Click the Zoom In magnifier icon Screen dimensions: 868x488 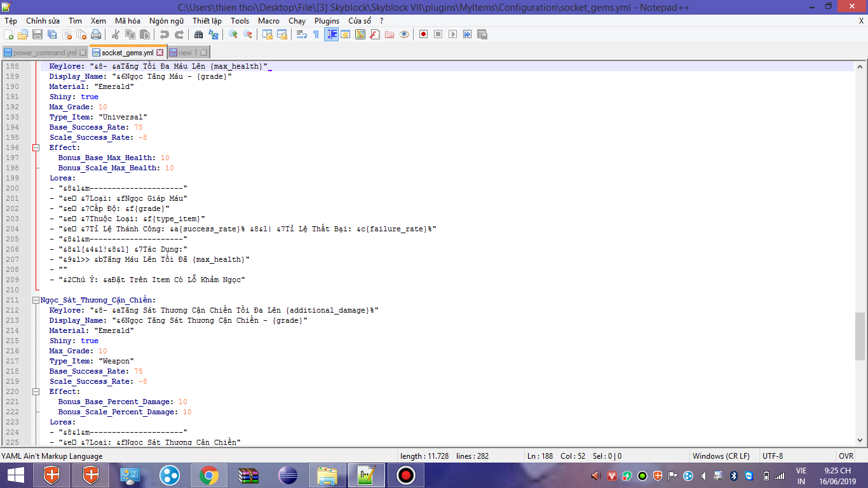pyautogui.click(x=233, y=34)
